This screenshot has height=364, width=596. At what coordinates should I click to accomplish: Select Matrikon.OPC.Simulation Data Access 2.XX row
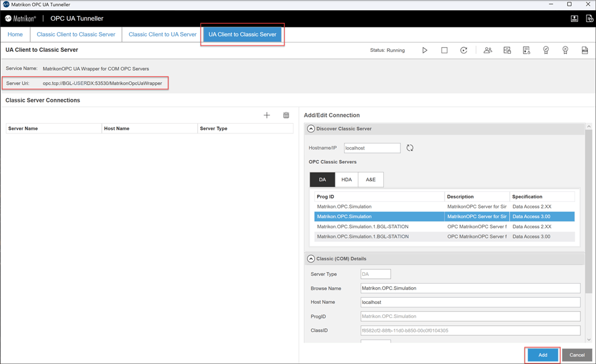click(445, 207)
